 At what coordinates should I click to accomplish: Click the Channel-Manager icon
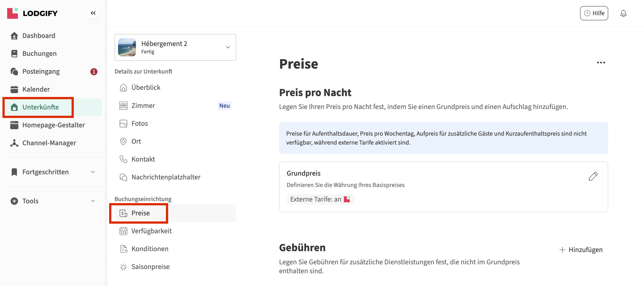click(14, 143)
